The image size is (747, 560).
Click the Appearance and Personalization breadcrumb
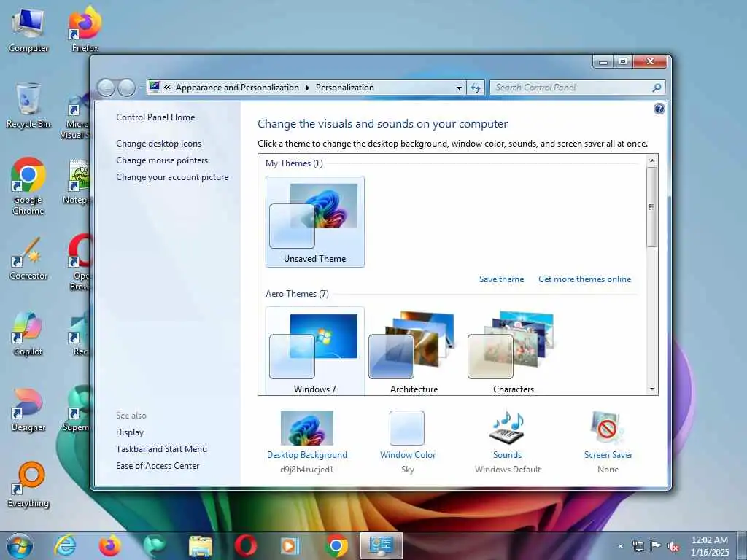tap(237, 87)
